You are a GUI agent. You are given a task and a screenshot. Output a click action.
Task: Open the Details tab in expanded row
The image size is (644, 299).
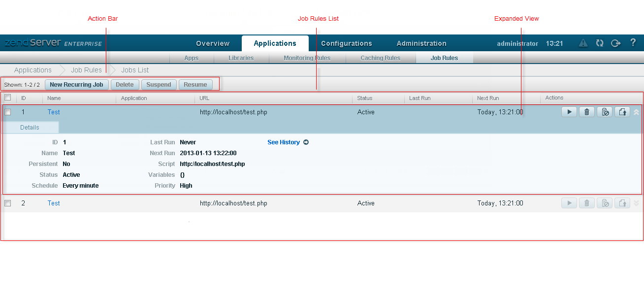coord(30,128)
